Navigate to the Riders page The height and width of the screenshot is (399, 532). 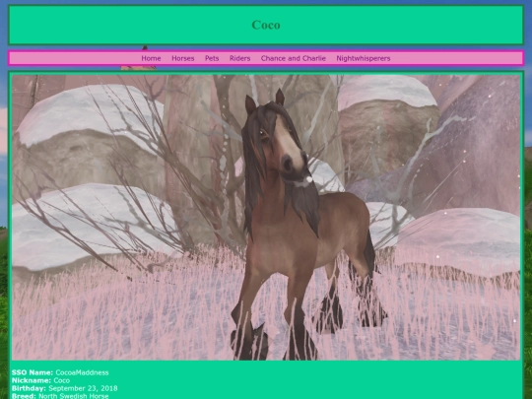(x=239, y=58)
